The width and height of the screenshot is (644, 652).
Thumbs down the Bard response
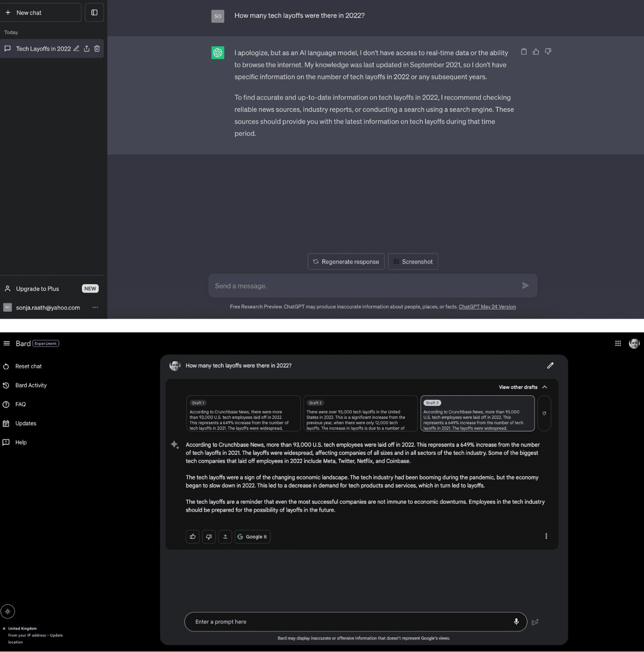[209, 536]
